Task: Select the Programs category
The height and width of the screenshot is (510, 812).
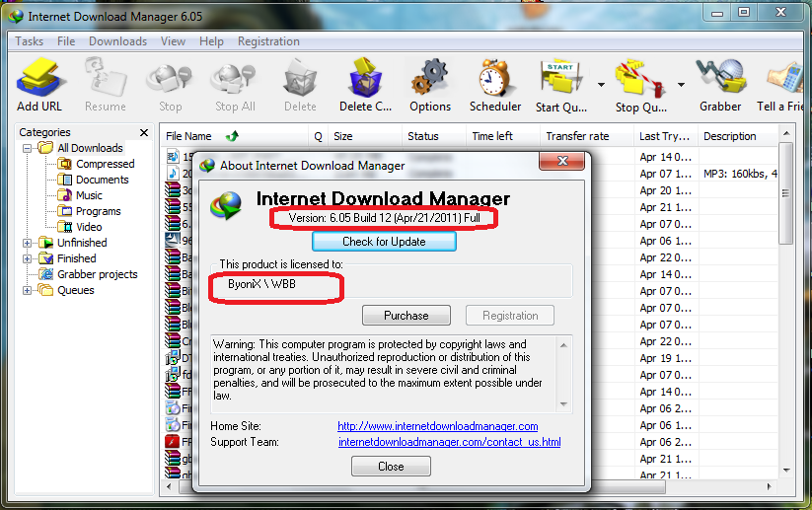Action: coord(98,211)
